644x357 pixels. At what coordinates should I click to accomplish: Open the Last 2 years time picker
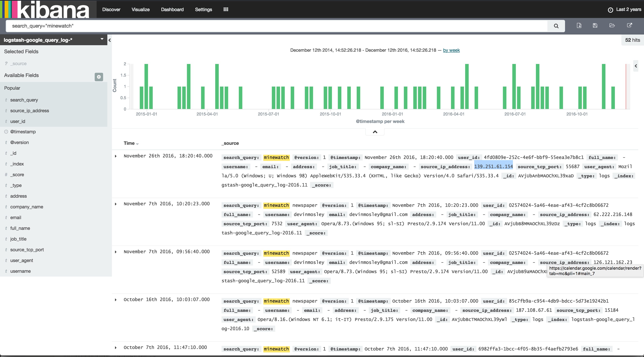point(624,10)
